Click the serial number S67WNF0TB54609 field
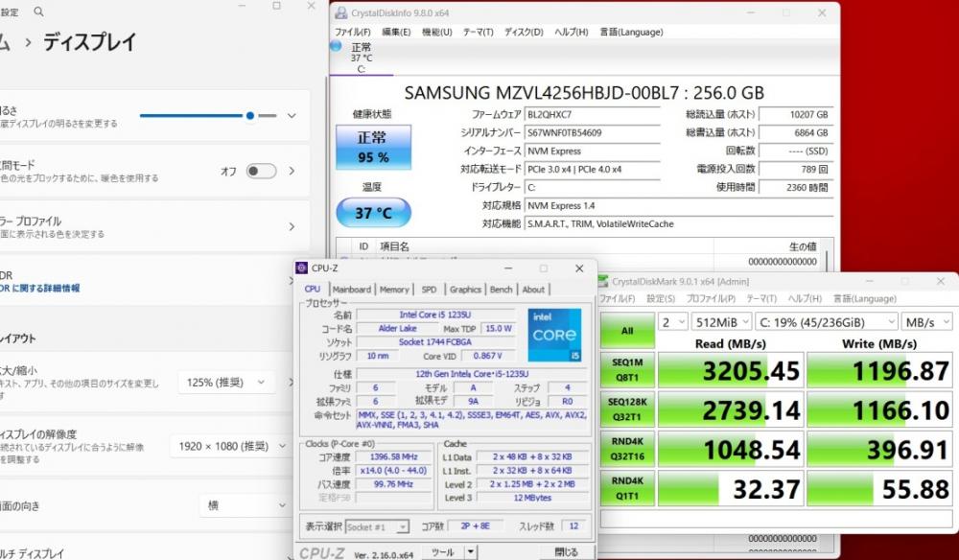Viewport: 959px width, 560px height. coord(593,132)
